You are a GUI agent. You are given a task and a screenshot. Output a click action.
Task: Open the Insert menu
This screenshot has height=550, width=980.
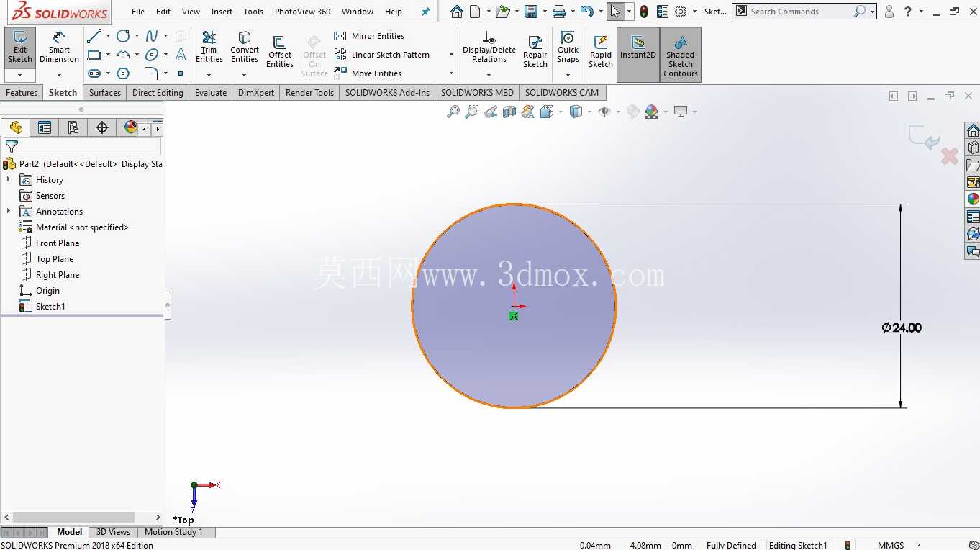tap(222, 12)
